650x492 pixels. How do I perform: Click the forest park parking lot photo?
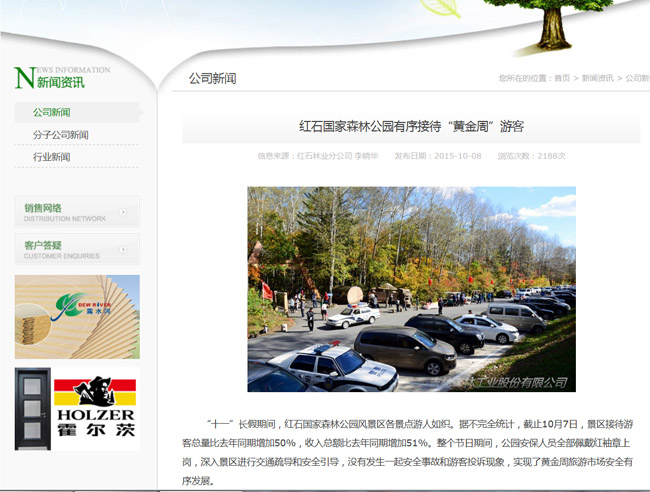pyautogui.click(x=411, y=289)
